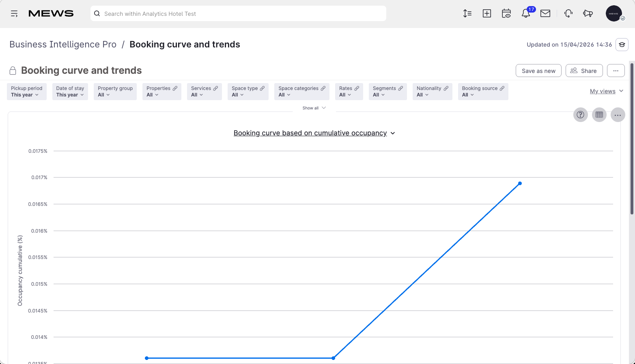Click the 0.017% axis label
This screenshot has width=635, height=364.
pos(39,178)
